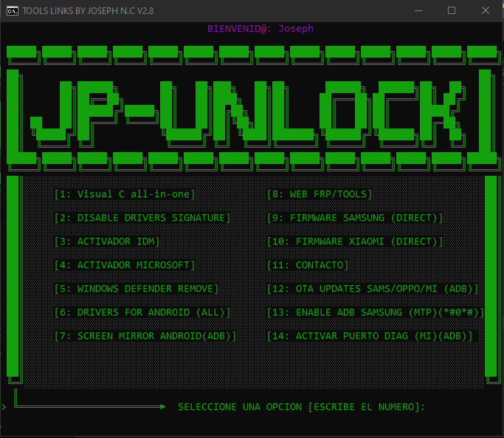Image resolution: width=504 pixels, height=438 pixels.
Task: Click the console icon in the title bar
Action: [x=10, y=10]
